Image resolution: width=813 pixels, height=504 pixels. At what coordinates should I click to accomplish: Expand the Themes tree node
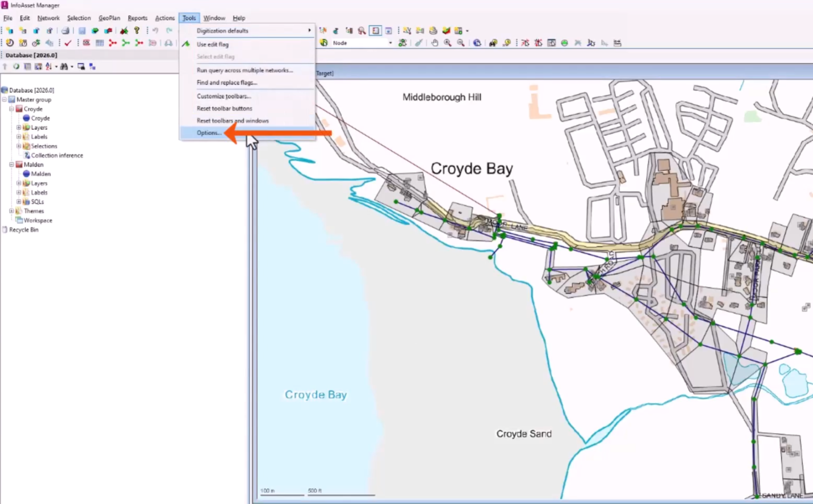click(x=11, y=211)
